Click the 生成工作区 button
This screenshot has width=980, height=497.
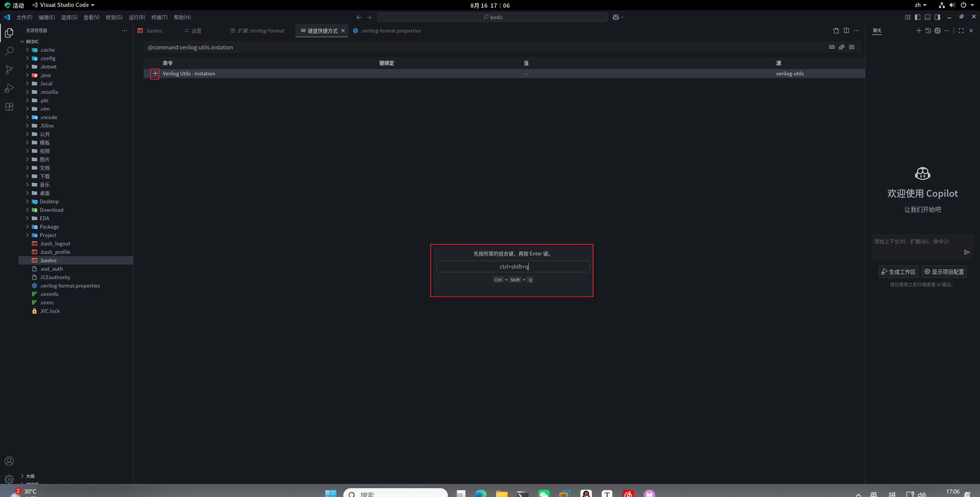pos(898,271)
